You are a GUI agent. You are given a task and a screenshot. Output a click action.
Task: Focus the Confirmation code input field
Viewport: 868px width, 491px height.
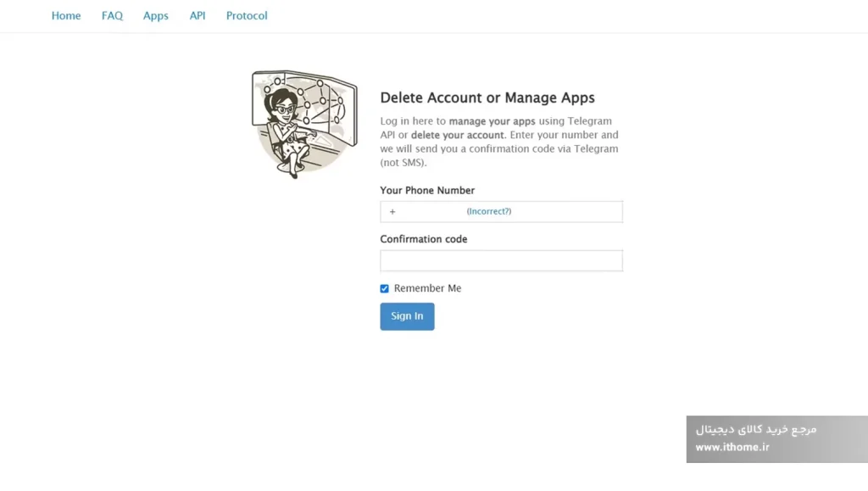(x=501, y=260)
